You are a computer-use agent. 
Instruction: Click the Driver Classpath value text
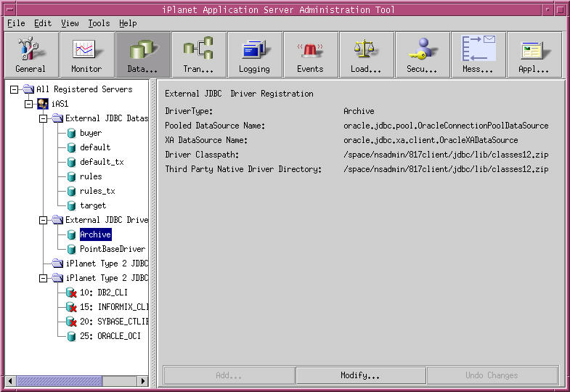pyautogui.click(x=446, y=155)
